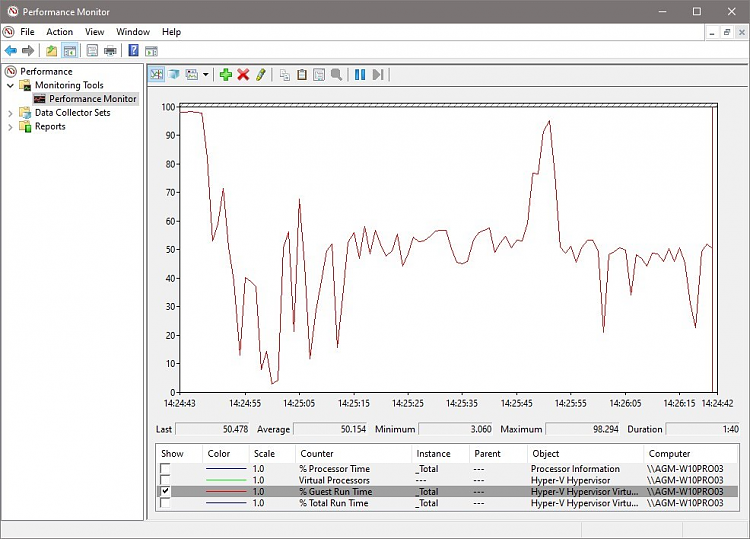Click Paste Counter List clipboard icon

click(302, 75)
